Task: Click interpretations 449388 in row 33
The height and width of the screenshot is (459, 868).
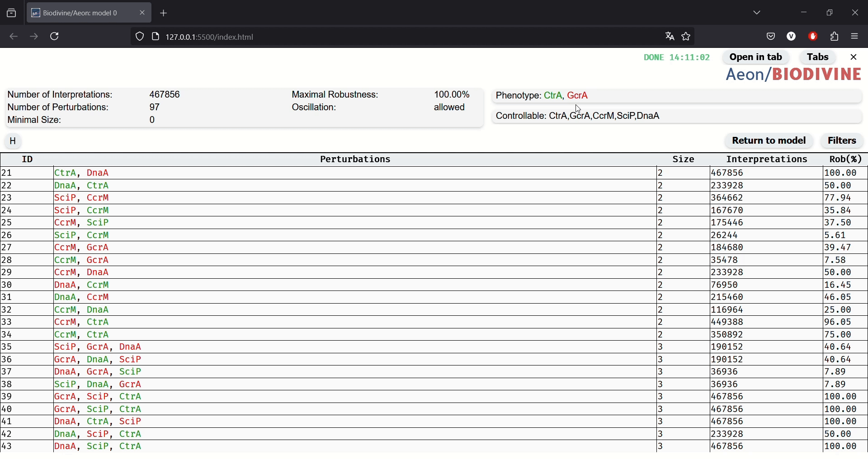Action: pyautogui.click(x=728, y=323)
